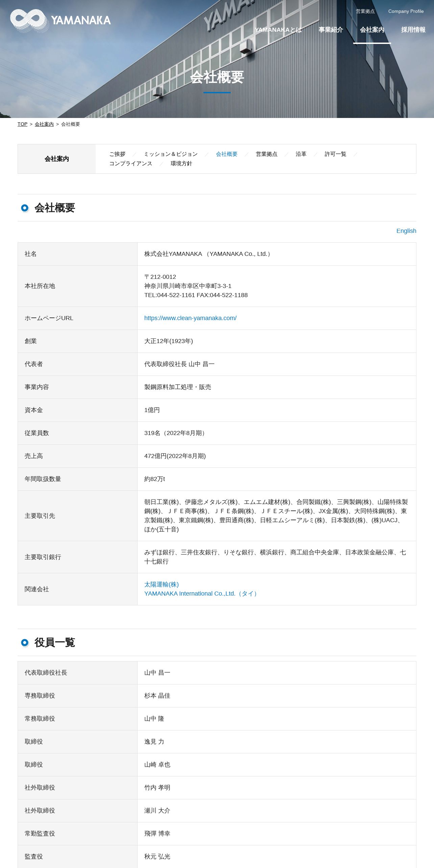Select the 会社案内 main menu item
The width and height of the screenshot is (434, 868).
click(372, 30)
